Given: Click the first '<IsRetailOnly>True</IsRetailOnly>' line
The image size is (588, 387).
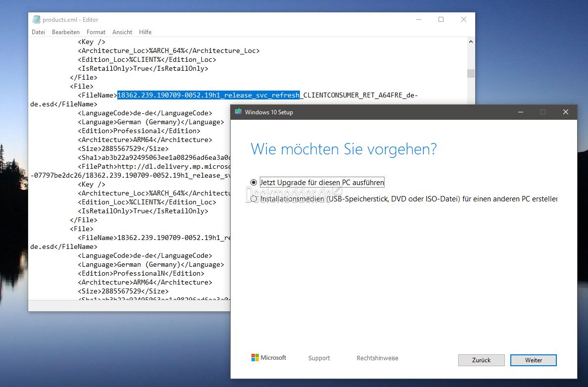Looking at the screenshot, I should [x=143, y=69].
